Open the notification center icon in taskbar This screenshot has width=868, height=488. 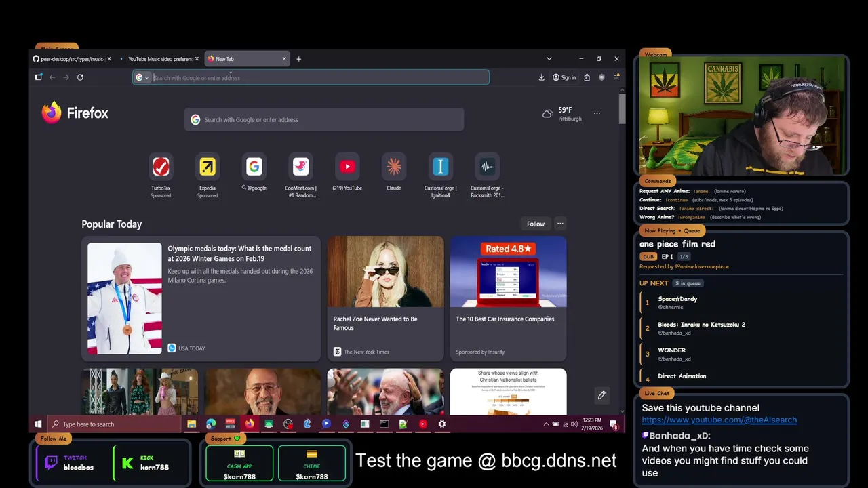[614, 424]
